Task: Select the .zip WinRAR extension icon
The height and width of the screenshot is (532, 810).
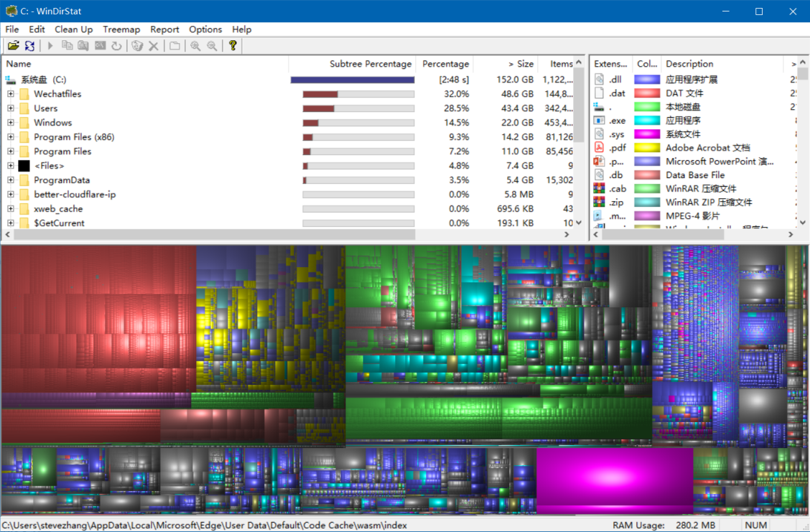Action: point(600,202)
